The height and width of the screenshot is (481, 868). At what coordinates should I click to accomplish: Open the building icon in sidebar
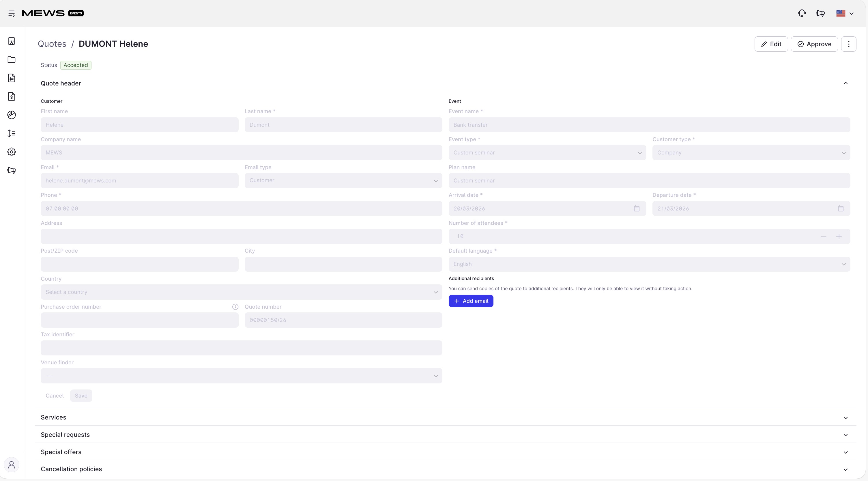[x=12, y=41]
